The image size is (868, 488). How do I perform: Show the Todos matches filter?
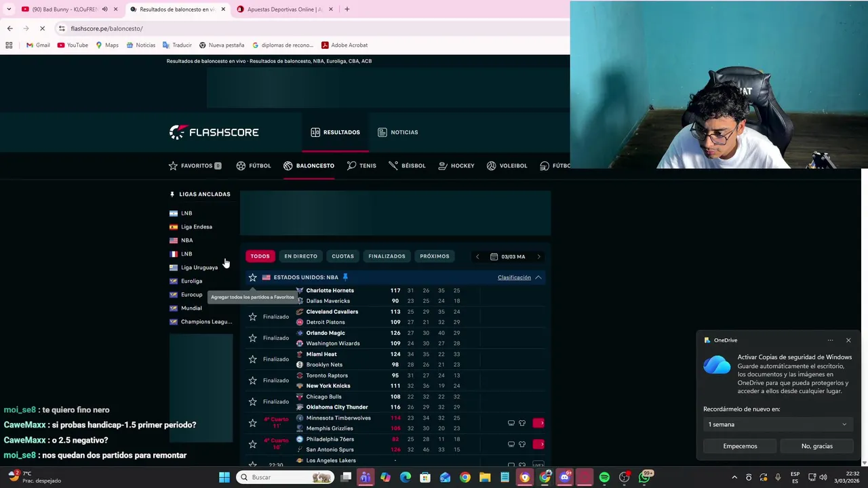pos(260,256)
